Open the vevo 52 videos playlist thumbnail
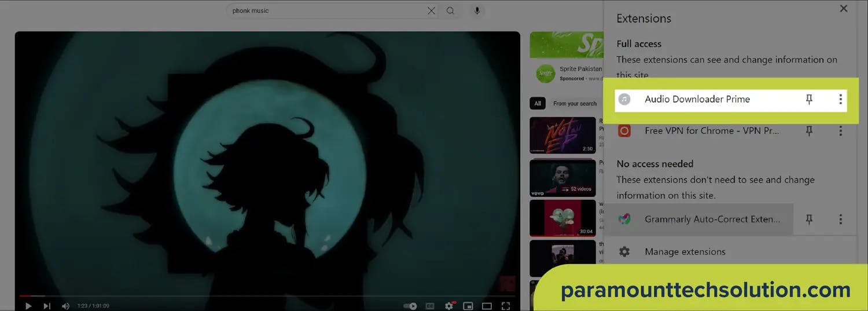This screenshot has width=868, height=311. click(562, 178)
